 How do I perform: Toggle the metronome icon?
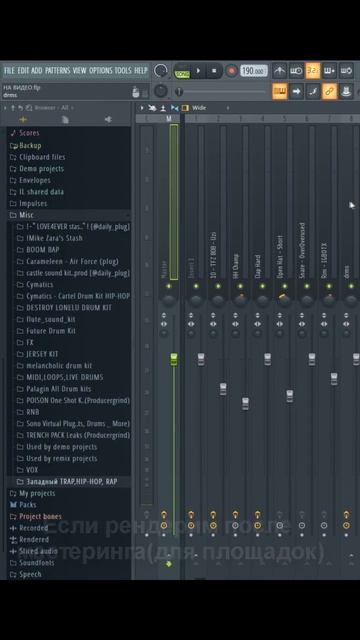point(280,71)
